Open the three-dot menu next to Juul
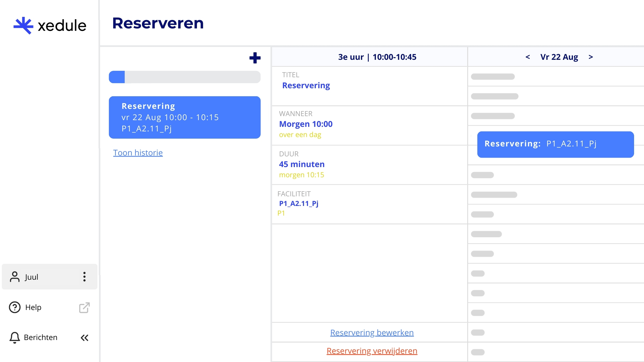Image resolution: width=644 pixels, height=362 pixels. (x=84, y=277)
